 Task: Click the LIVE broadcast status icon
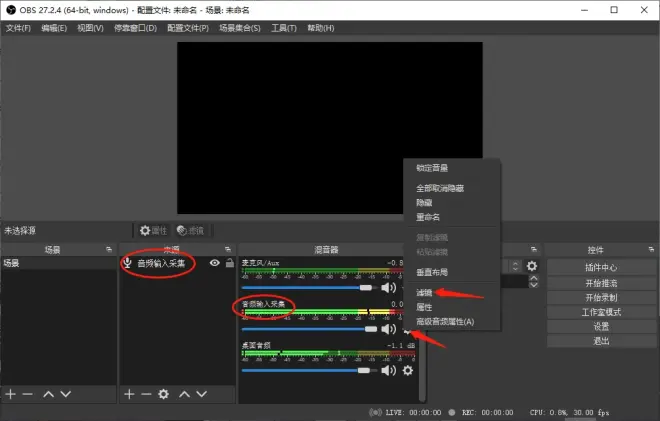pos(375,413)
